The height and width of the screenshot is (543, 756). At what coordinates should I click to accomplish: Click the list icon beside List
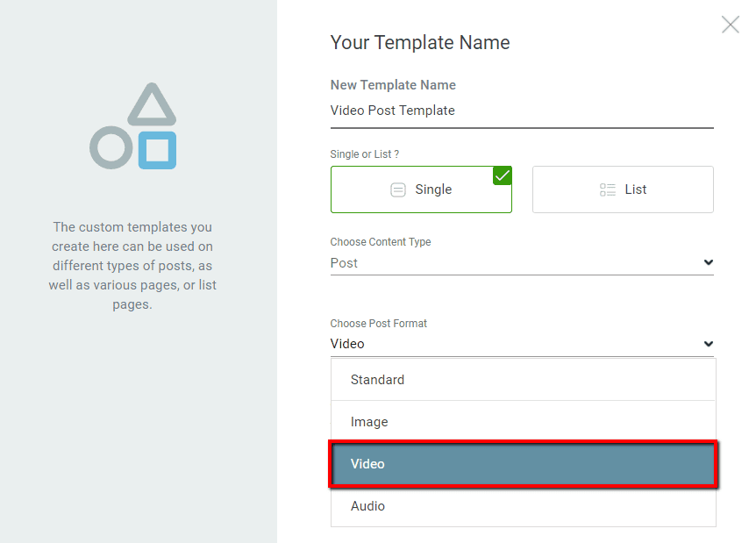click(x=608, y=189)
